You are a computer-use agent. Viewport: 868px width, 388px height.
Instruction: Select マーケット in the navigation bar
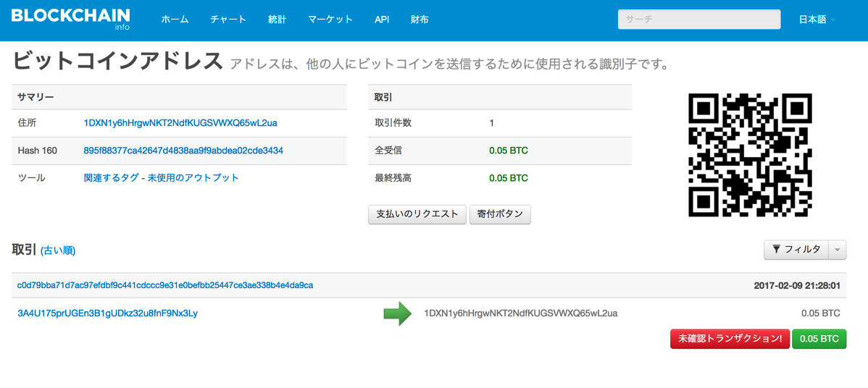tap(330, 20)
